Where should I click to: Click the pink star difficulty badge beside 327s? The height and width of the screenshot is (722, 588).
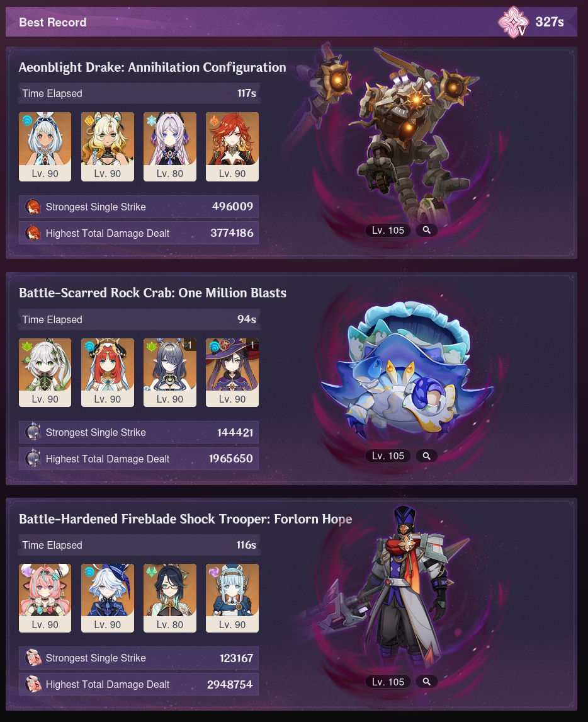click(514, 21)
